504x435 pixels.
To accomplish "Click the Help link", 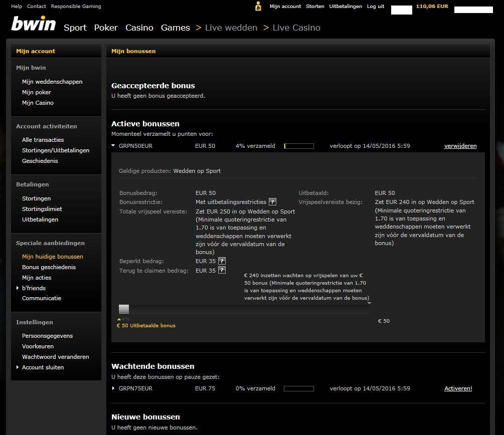I will (x=17, y=6).
